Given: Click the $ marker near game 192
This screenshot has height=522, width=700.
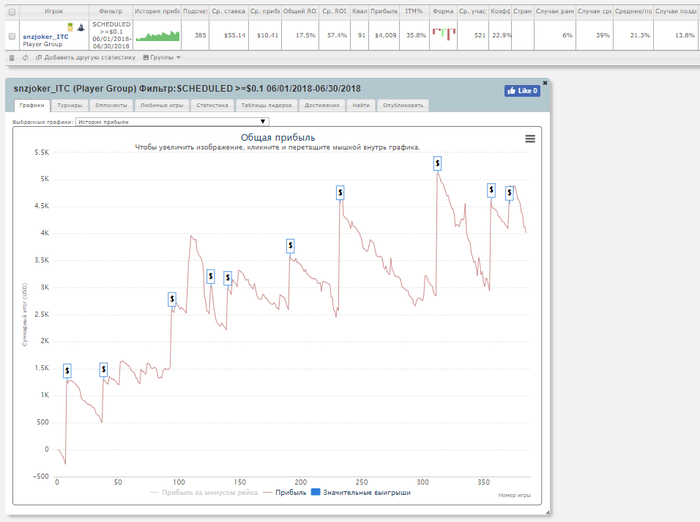Looking at the screenshot, I should (x=290, y=246).
